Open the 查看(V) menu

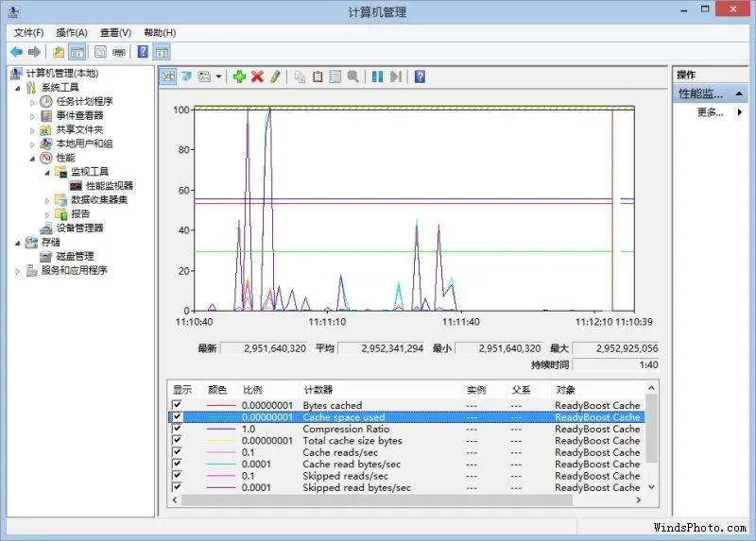[115, 32]
